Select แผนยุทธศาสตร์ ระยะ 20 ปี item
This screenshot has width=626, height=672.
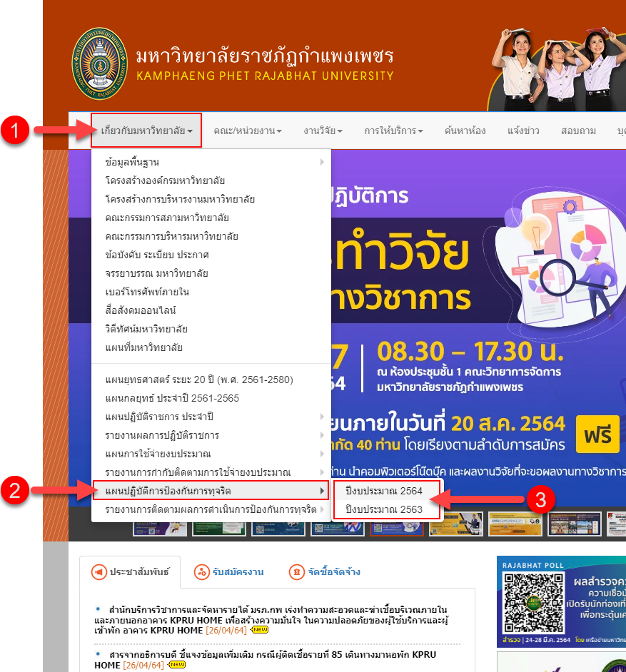point(211,380)
